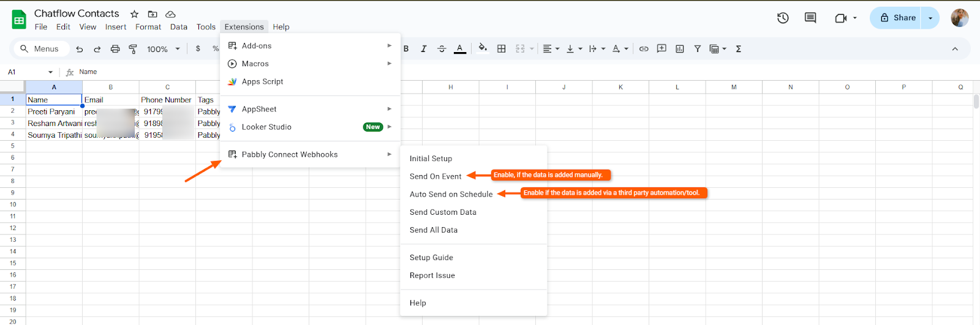Open the Help menu in the menu bar
This screenshot has width=980, height=325.
(281, 27)
